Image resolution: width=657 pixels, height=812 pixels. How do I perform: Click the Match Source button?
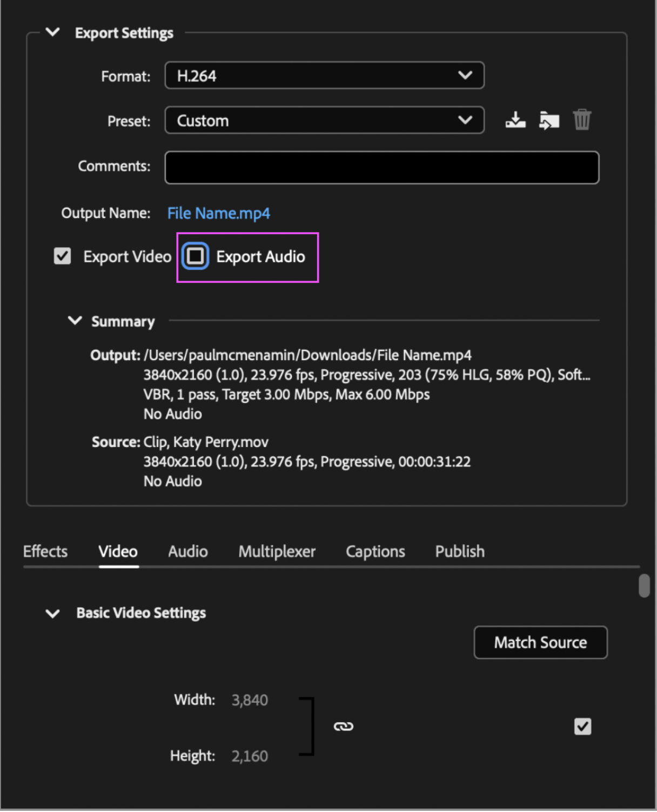[540, 642]
